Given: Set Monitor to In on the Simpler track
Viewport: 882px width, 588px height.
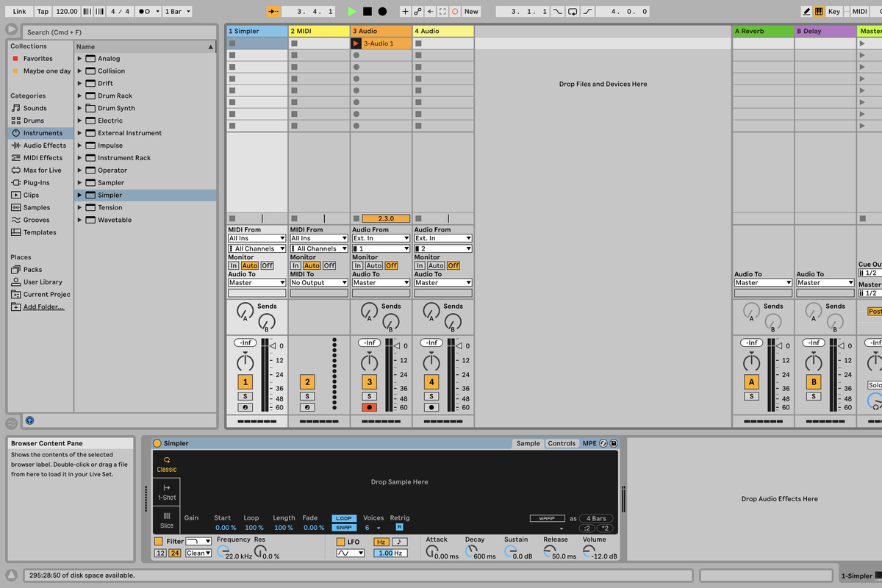Looking at the screenshot, I should coord(234,265).
